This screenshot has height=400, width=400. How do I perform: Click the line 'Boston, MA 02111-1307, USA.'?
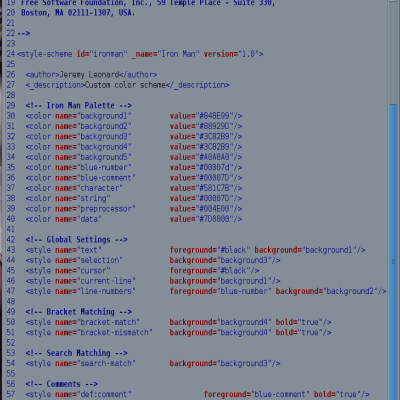point(78,13)
